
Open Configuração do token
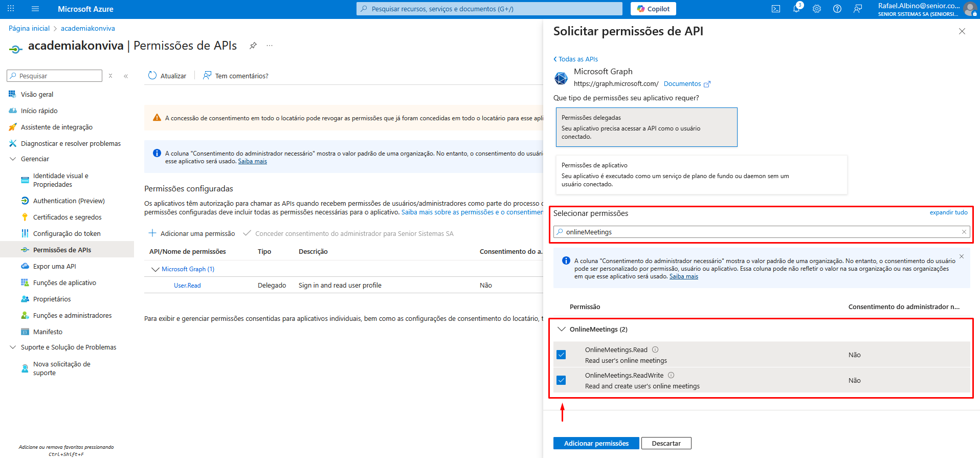click(x=66, y=233)
